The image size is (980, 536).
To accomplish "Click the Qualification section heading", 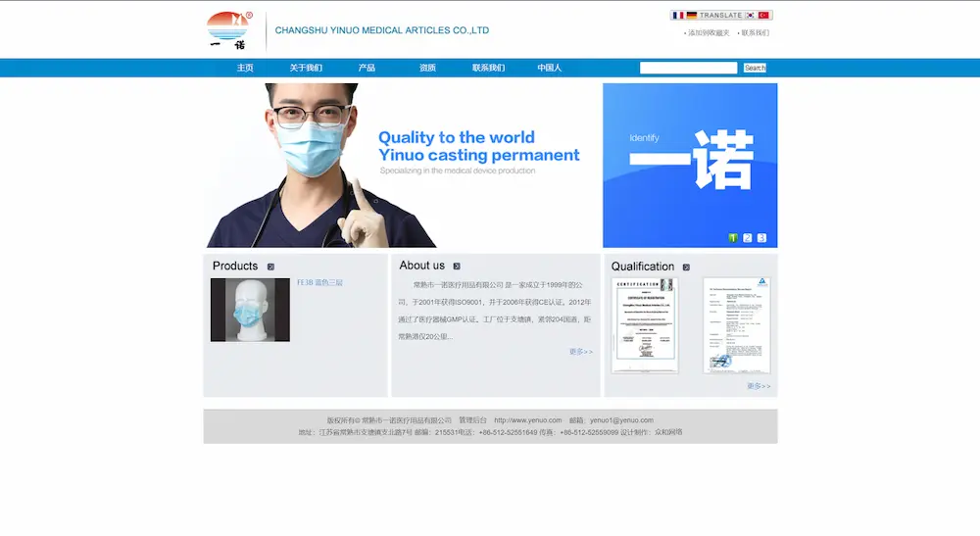I will (643, 267).
